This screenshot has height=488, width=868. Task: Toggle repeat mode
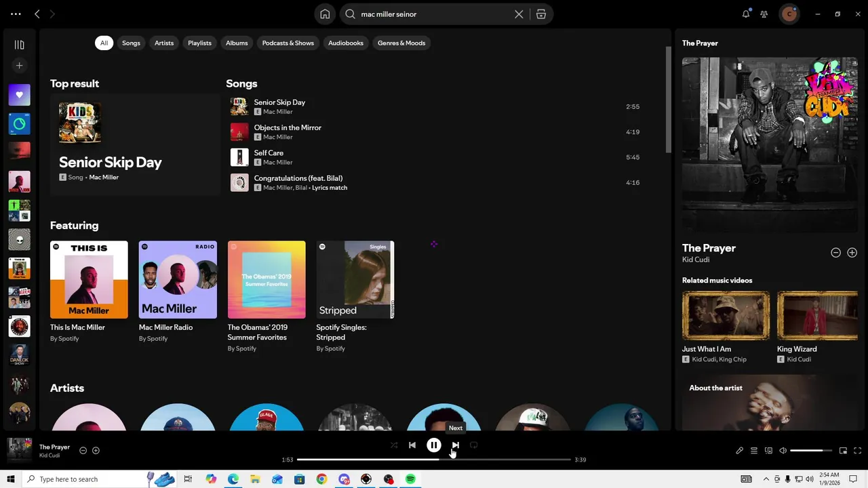pos(474,445)
